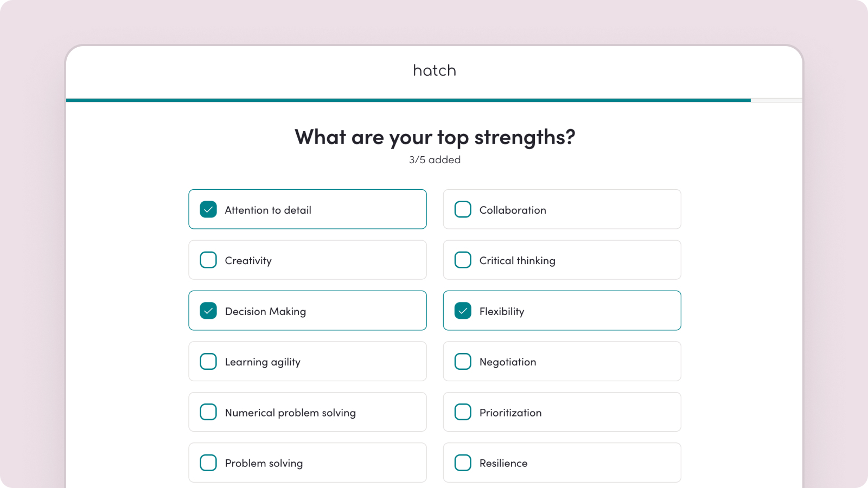The width and height of the screenshot is (868, 488).
Task: Select the Creativity checkbox
Action: tap(208, 260)
